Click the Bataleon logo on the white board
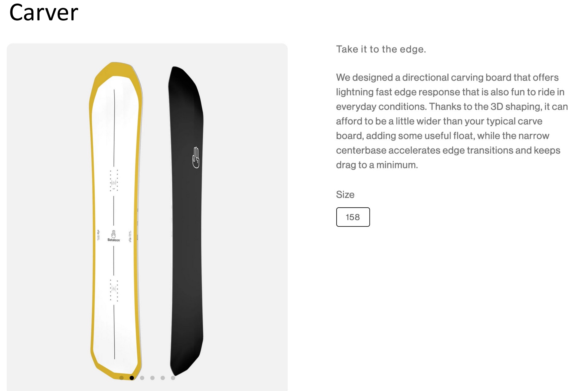 click(114, 236)
